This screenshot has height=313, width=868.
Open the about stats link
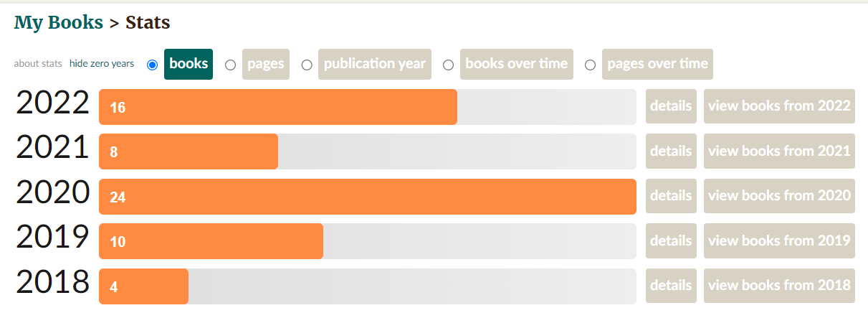38,64
